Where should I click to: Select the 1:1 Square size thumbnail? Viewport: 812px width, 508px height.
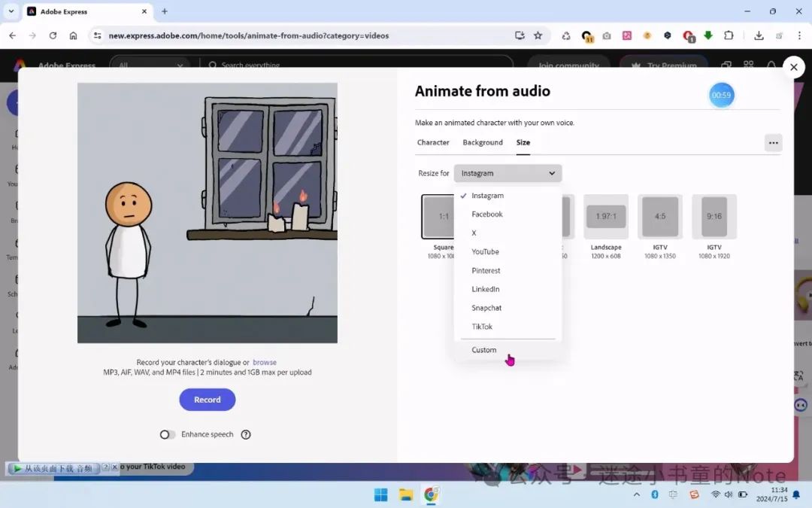[x=438, y=217]
